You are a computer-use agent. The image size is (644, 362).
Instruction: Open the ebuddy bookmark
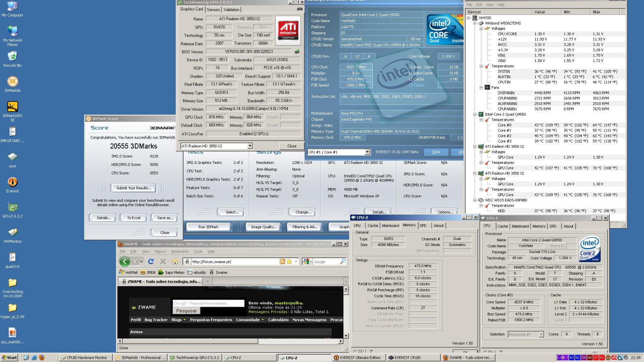(x=197, y=272)
